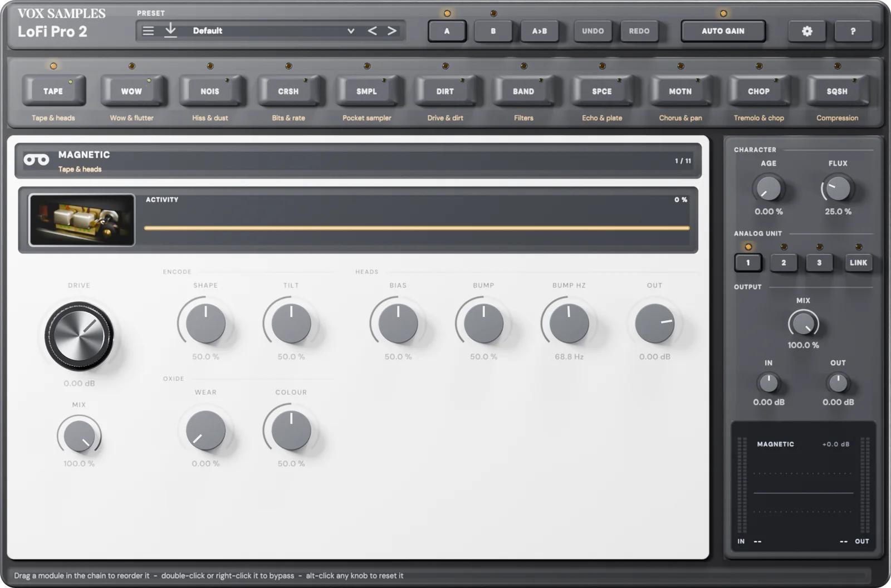Go to next preset arrow
This screenshot has width=891, height=588.
pos(392,31)
